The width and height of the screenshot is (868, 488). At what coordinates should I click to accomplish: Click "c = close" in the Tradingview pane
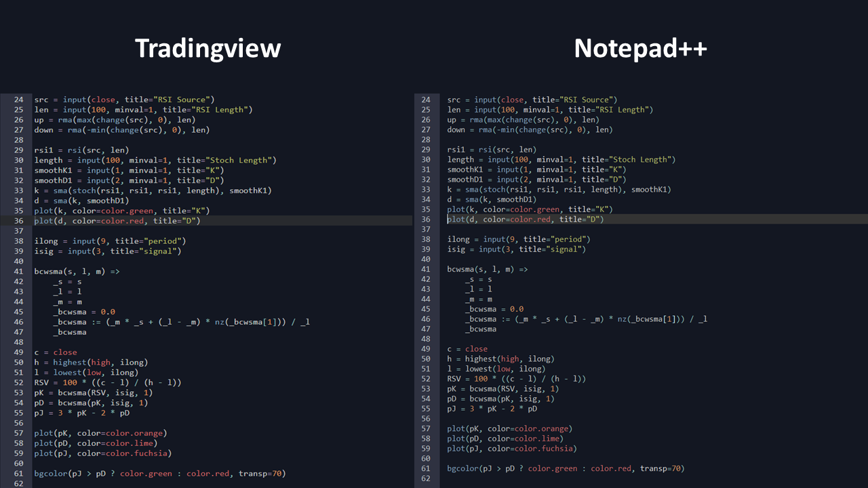click(56, 352)
